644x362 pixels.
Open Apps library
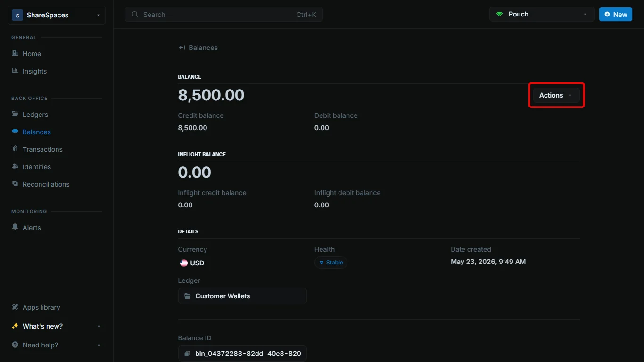41,307
